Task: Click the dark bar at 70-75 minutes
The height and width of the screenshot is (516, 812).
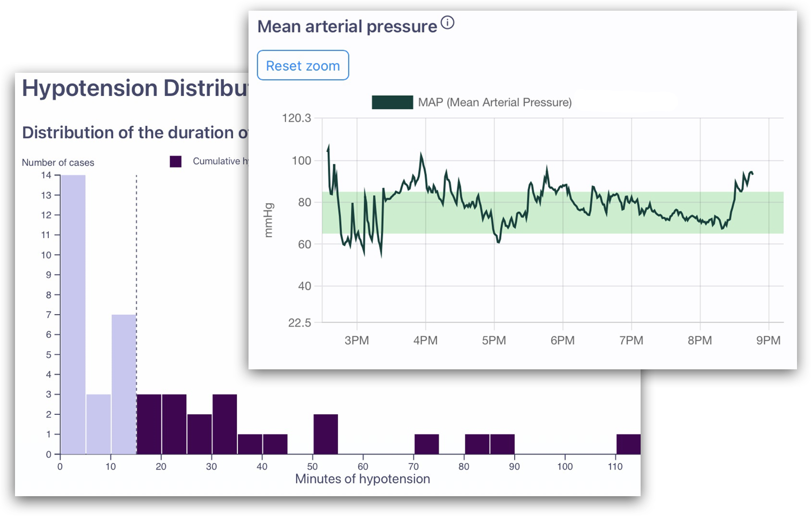Action: click(x=427, y=444)
